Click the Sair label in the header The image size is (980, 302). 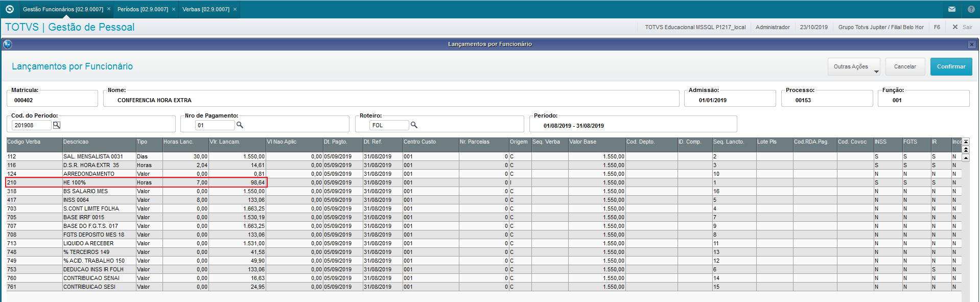pos(967,27)
